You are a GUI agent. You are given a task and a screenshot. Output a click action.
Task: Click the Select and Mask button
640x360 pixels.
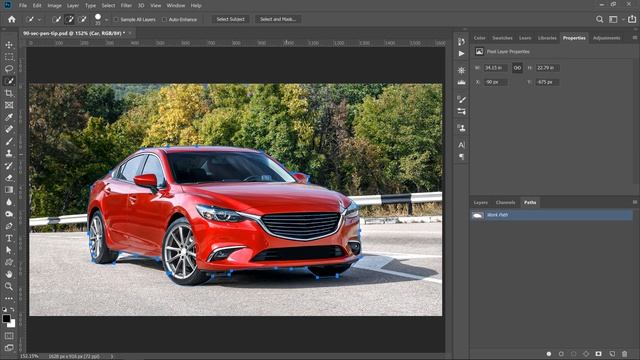click(278, 19)
